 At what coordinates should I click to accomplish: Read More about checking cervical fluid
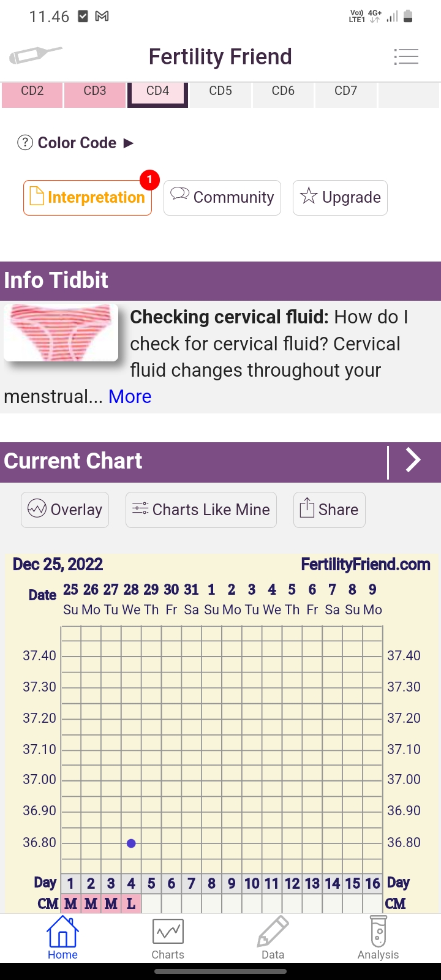point(130,397)
